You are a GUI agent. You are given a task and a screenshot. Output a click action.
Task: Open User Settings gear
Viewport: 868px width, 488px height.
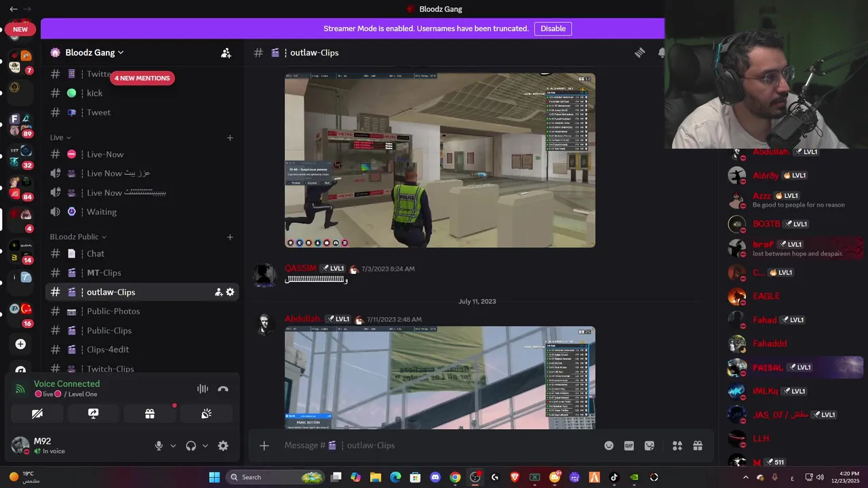223,445
